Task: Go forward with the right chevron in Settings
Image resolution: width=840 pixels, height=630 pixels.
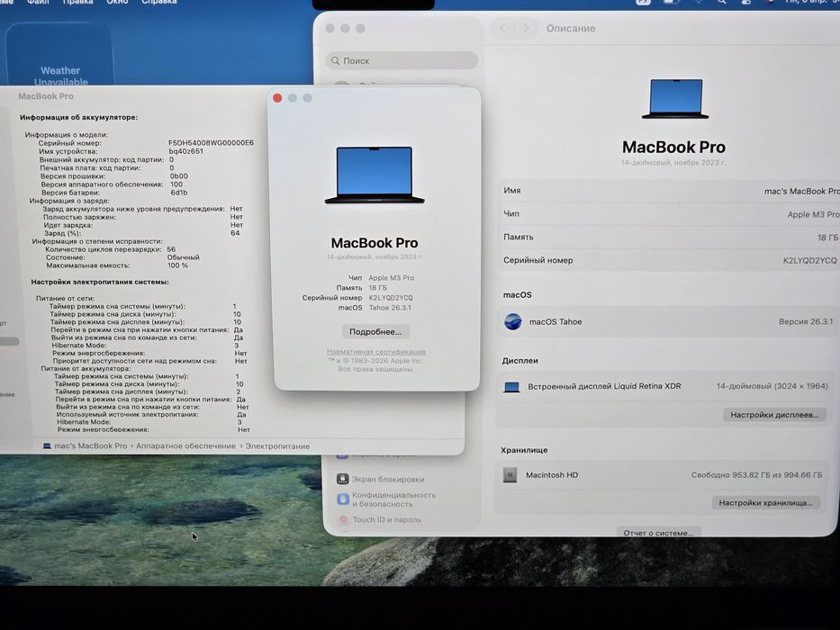Action: coord(526,29)
